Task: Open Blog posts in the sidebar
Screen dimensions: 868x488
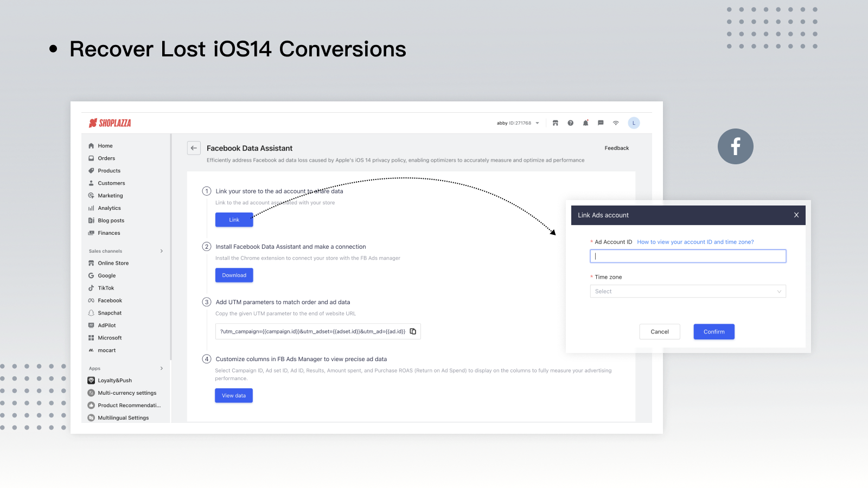Action: pyautogui.click(x=111, y=221)
